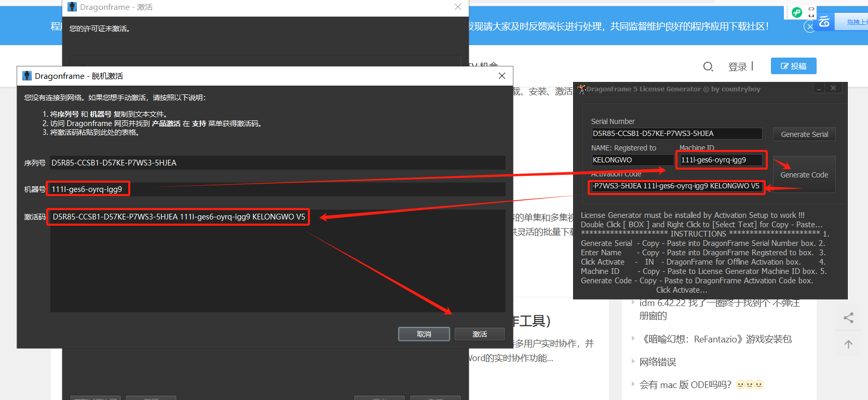Screen dimensions: 868x400
Task: Click the search magnifier icon on webpage
Action: click(708, 66)
